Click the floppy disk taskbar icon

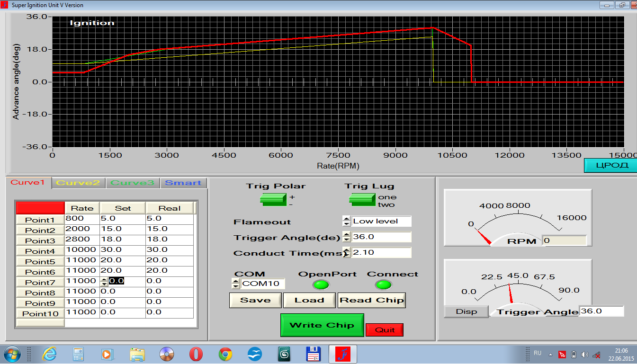point(313,354)
